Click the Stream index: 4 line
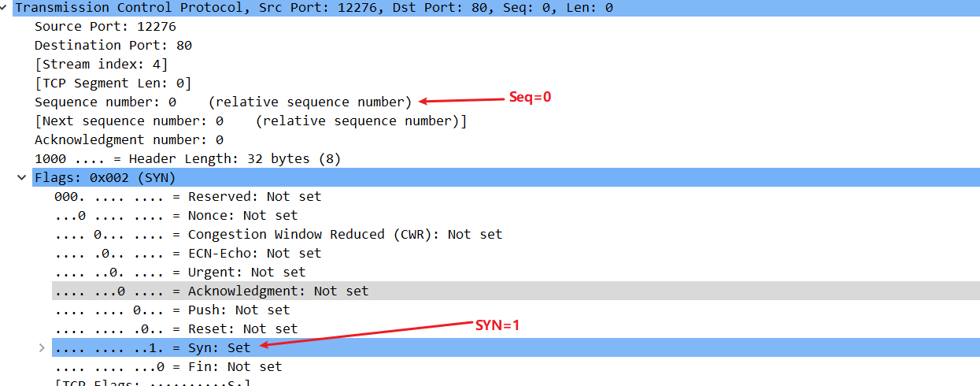This screenshot has height=386, width=980. click(x=102, y=64)
